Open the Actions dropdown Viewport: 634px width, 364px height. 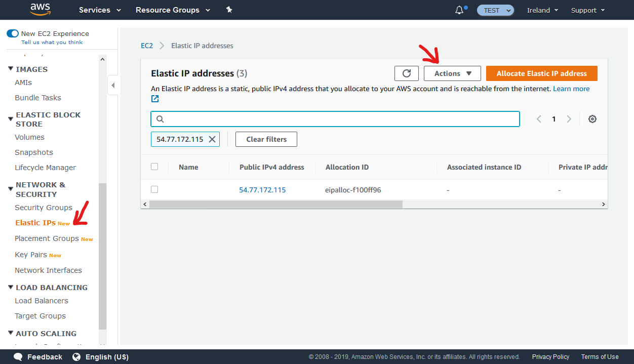[452, 73]
